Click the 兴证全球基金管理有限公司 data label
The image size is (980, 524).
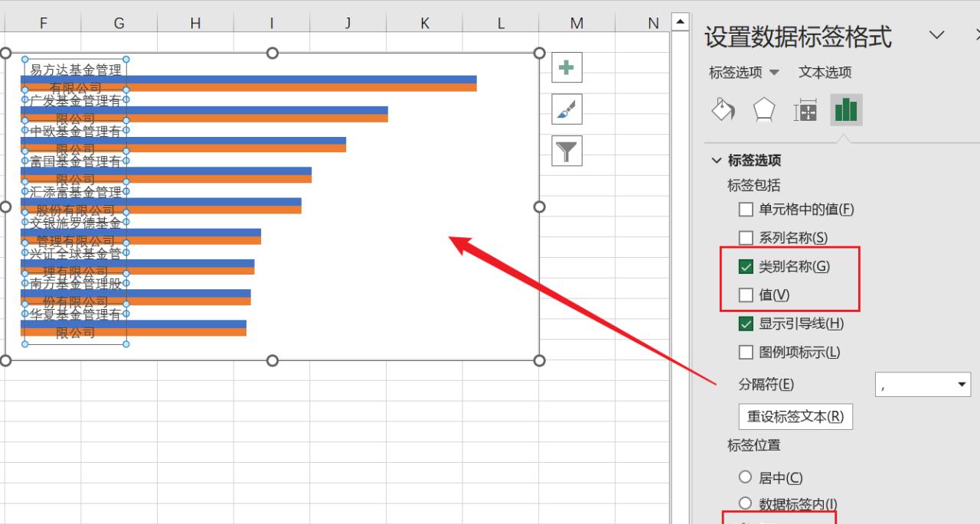click(75, 262)
